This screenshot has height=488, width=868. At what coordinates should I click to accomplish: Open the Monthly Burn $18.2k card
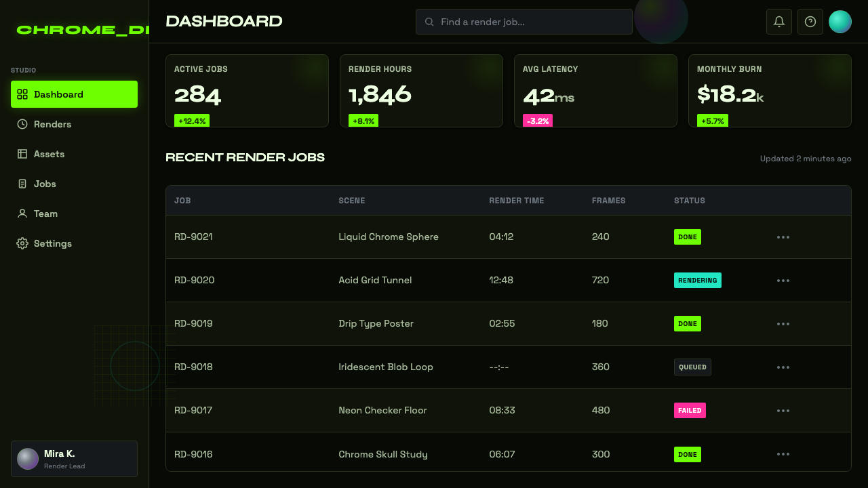770,91
